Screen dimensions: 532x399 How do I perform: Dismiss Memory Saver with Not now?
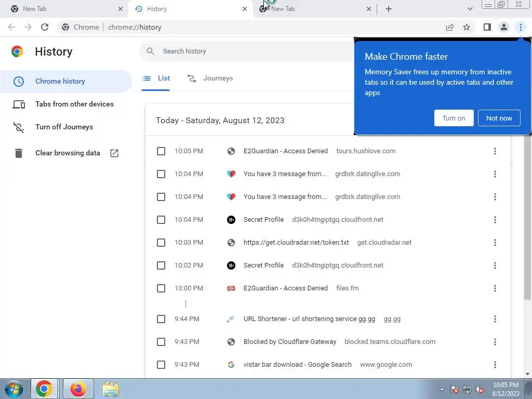pyautogui.click(x=499, y=118)
